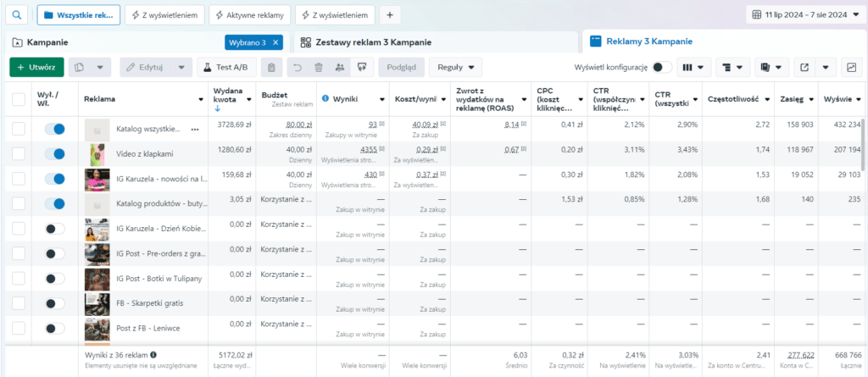Click the export share icon

804,67
